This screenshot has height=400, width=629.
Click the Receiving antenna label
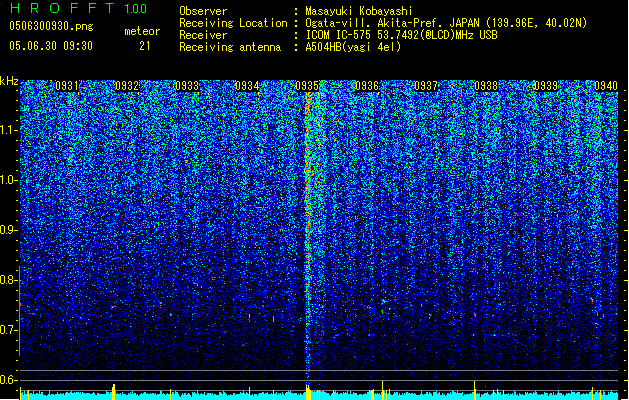[230, 47]
